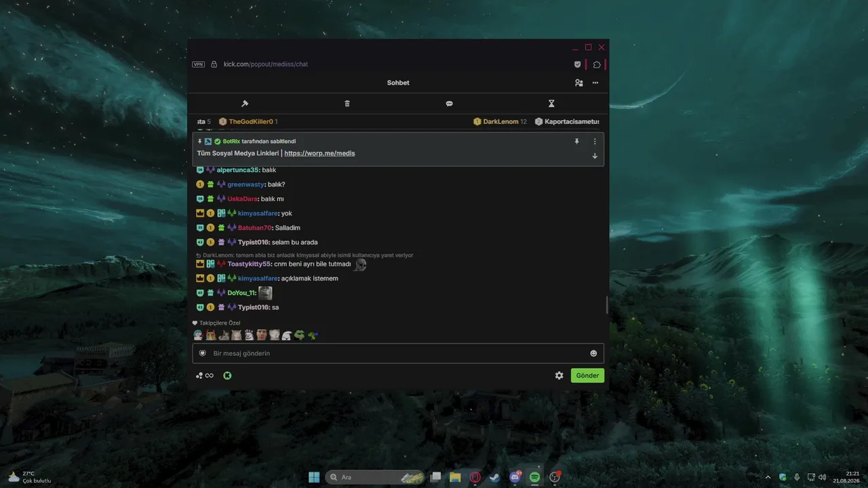Open the shield ad-blocker icon in address bar

pyautogui.click(x=578, y=64)
